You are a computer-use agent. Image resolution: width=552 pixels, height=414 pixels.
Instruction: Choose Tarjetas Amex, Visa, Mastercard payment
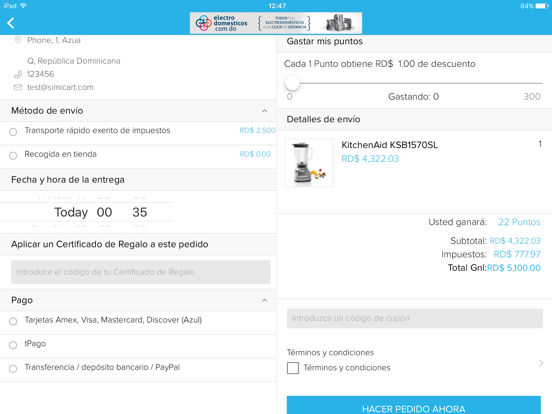coord(13,321)
